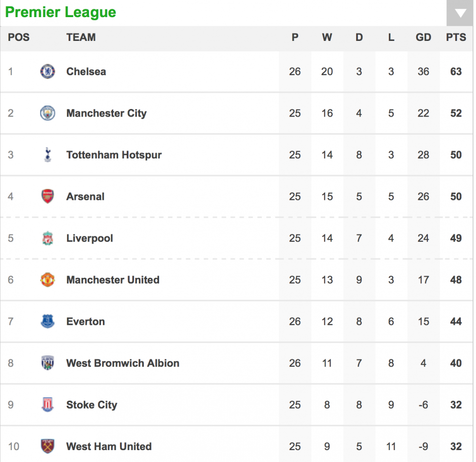Click the Manchester United crest icon
The width and height of the screenshot is (476, 462).
[x=48, y=280]
